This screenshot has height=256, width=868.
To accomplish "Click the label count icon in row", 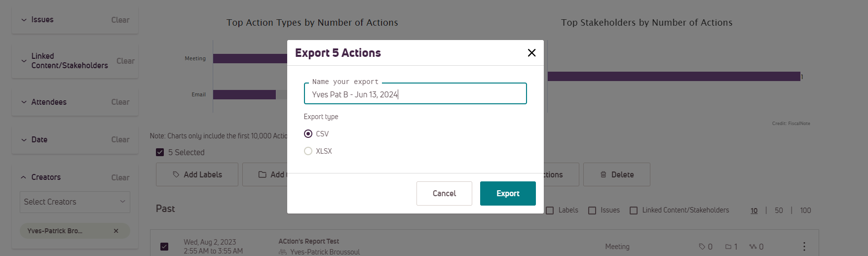I will [x=702, y=247].
